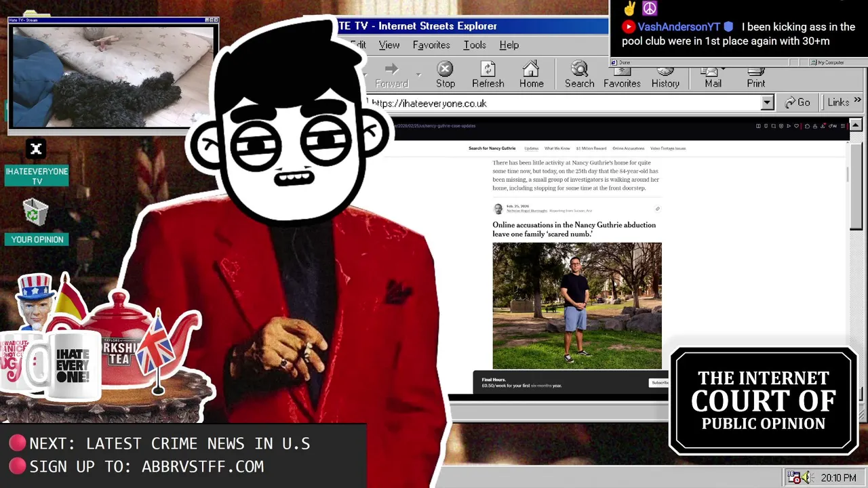Click the X desktop icon
This screenshot has height=488, width=868.
(x=36, y=149)
